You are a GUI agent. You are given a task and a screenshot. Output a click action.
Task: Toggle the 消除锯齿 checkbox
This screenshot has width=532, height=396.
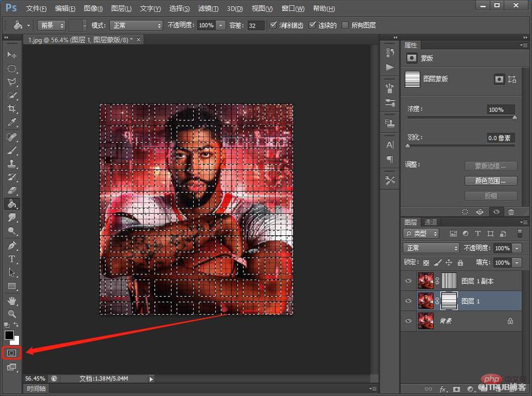click(x=273, y=24)
